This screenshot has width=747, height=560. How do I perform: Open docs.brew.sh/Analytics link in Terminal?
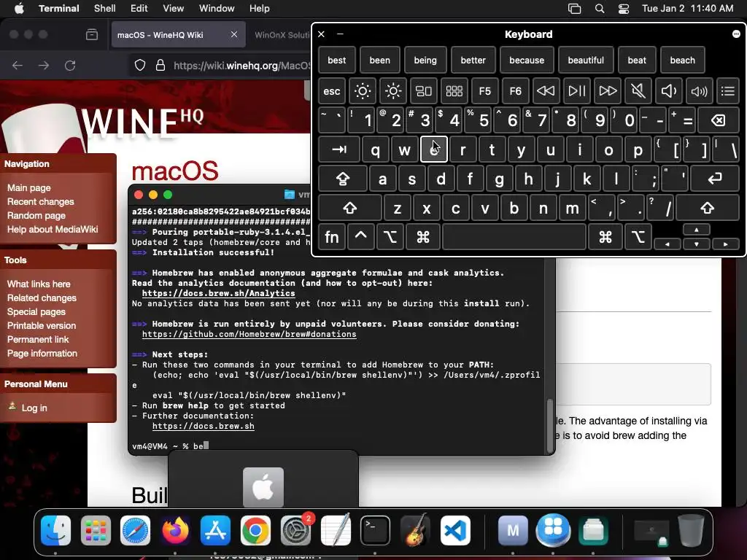coord(218,293)
